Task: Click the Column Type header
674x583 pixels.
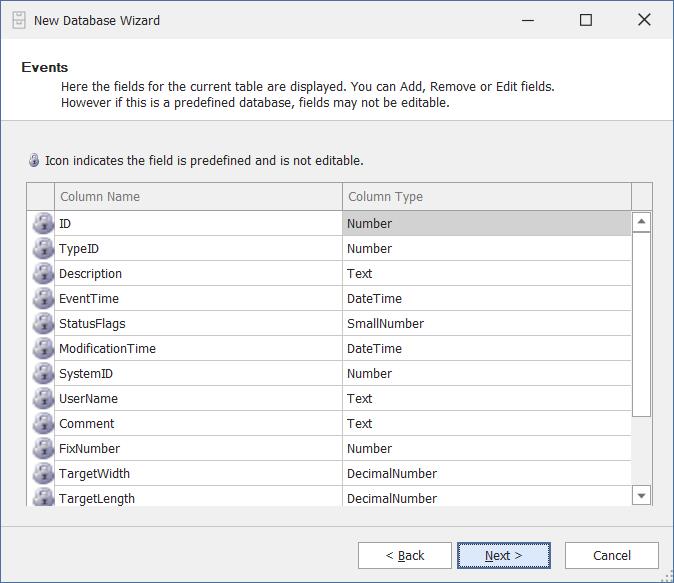Action: 486,197
